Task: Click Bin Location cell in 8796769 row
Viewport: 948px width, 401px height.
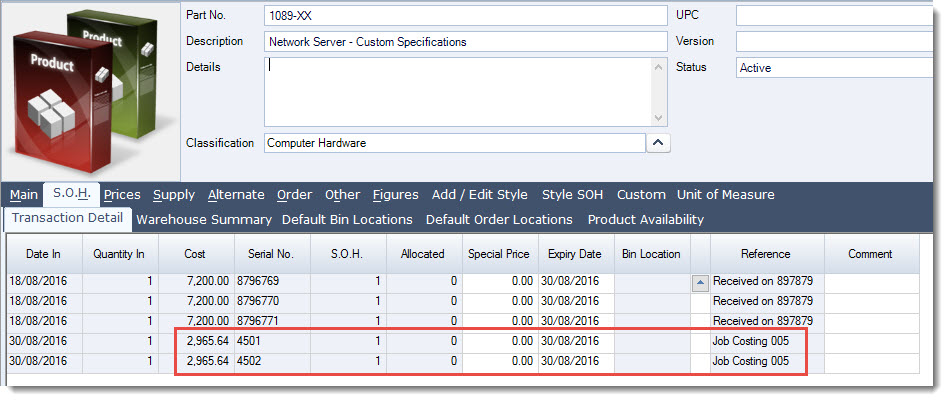Action: (x=652, y=281)
